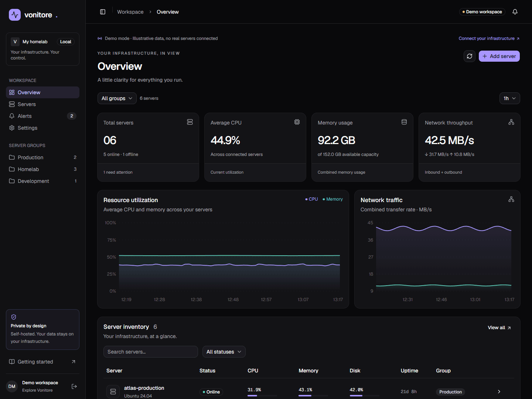Toggle the Memory legend series
The height and width of the screenshot is (399, 532).
coord(332,199)
